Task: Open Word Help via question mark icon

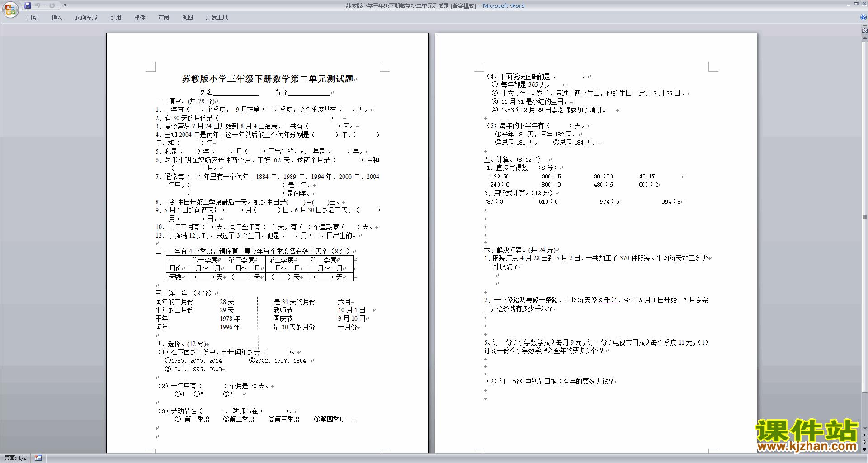Action: pos(863,17)
